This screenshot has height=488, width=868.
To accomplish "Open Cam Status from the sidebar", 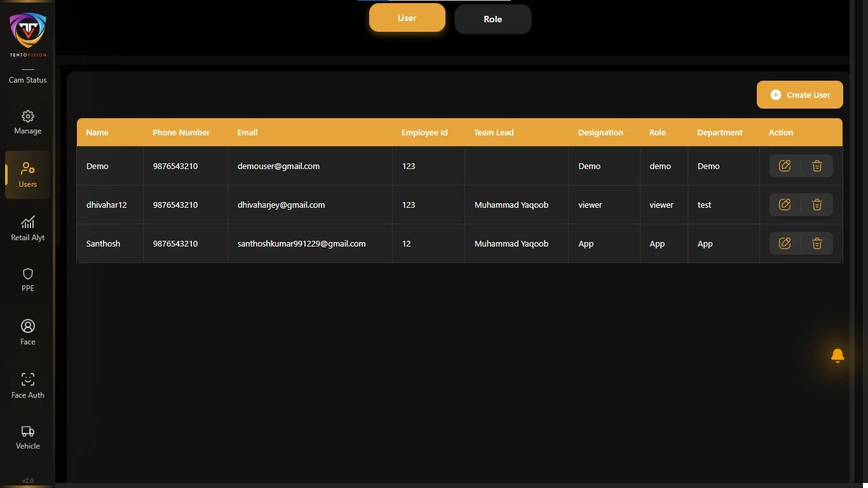I will tap(27, 80).
